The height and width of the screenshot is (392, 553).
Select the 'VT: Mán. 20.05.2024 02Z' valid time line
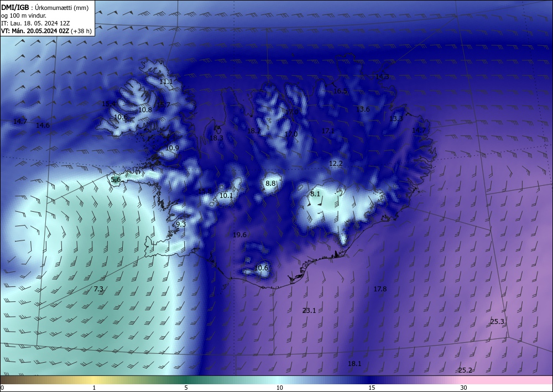46,31
